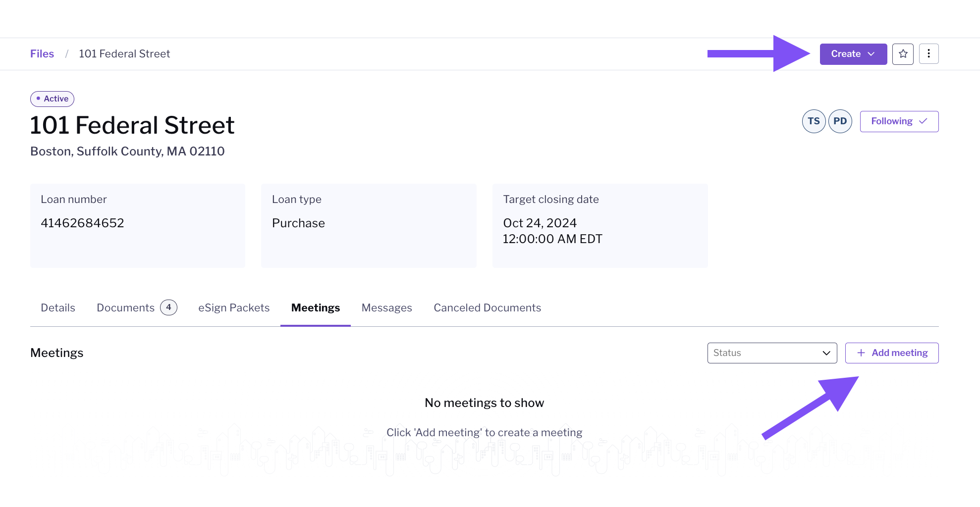Open the three-dot more options menu
This screenshot has height=507, width=980.
[x=928, y=54]
